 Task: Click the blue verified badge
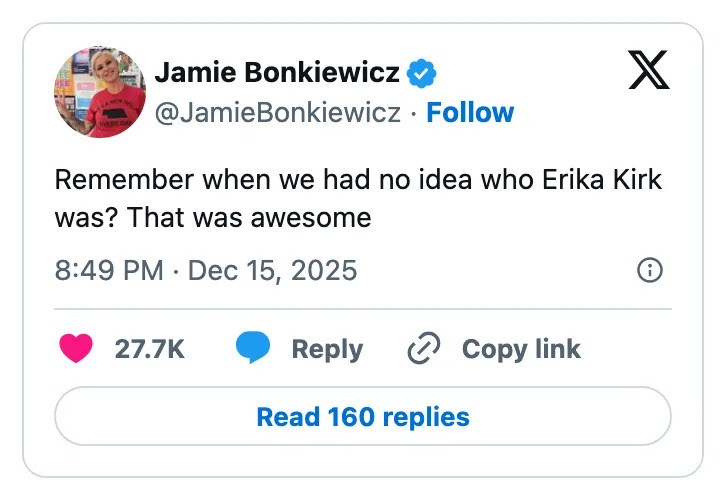(422, 73)
